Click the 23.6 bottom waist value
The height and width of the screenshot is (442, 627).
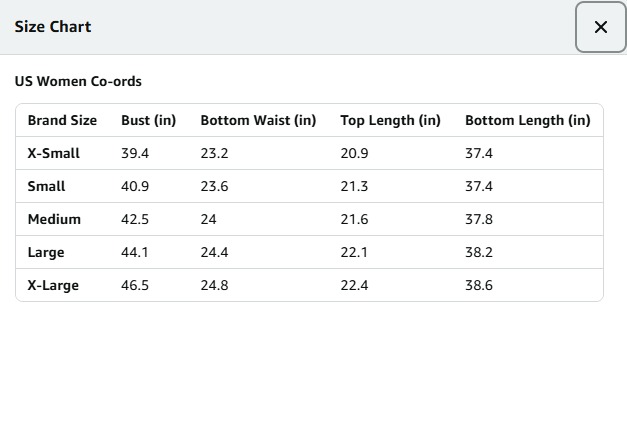[214, 186]
